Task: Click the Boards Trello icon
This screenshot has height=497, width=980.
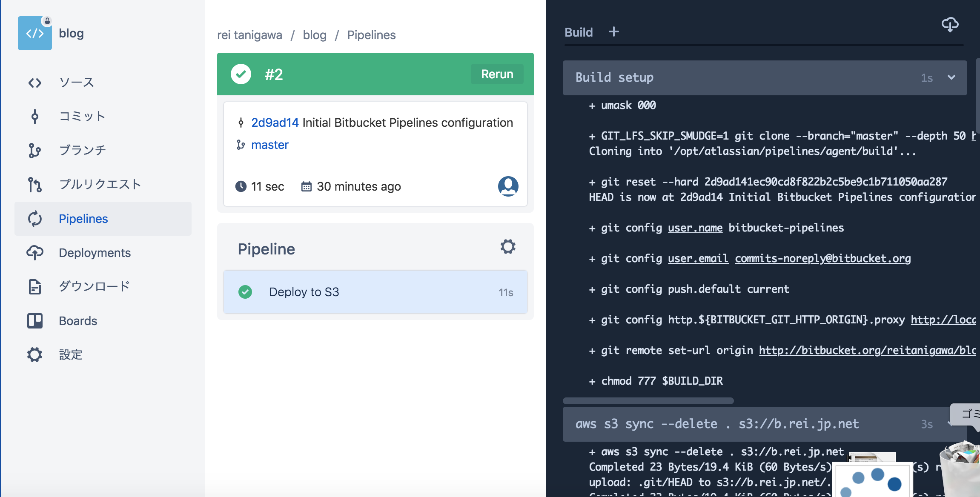Action: pos(35,321)
